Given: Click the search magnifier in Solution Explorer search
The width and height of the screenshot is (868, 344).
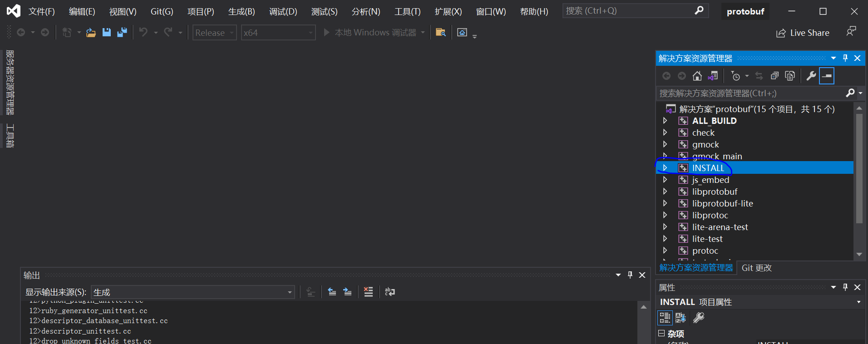Looking at the screenshot, I should 850,93.
